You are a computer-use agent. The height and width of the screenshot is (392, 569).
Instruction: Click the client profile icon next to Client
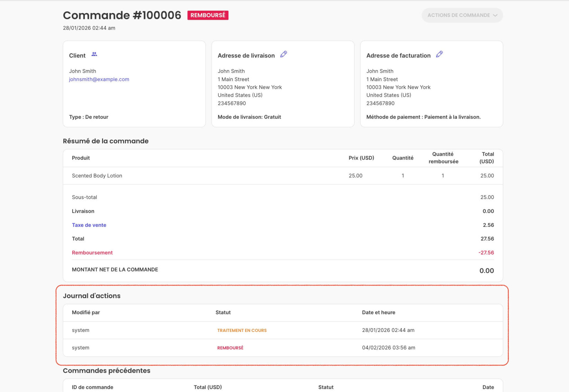coord(94,54)
